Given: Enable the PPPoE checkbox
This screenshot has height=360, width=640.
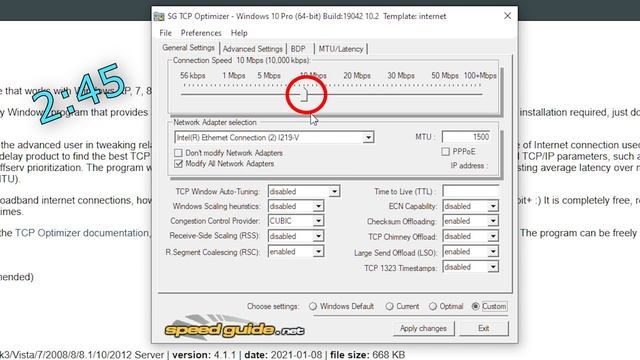Looking at the screenshot, I should click(x=445, y=152).
